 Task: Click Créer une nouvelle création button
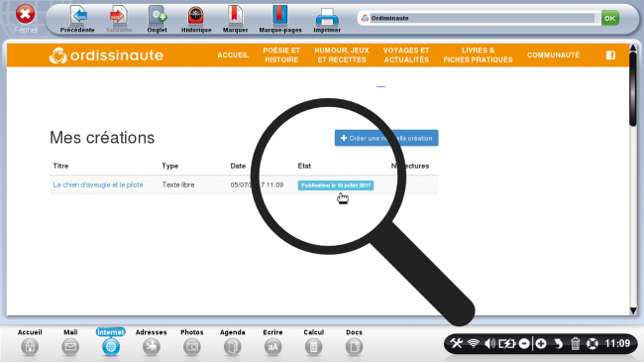[x=386, y=138]
